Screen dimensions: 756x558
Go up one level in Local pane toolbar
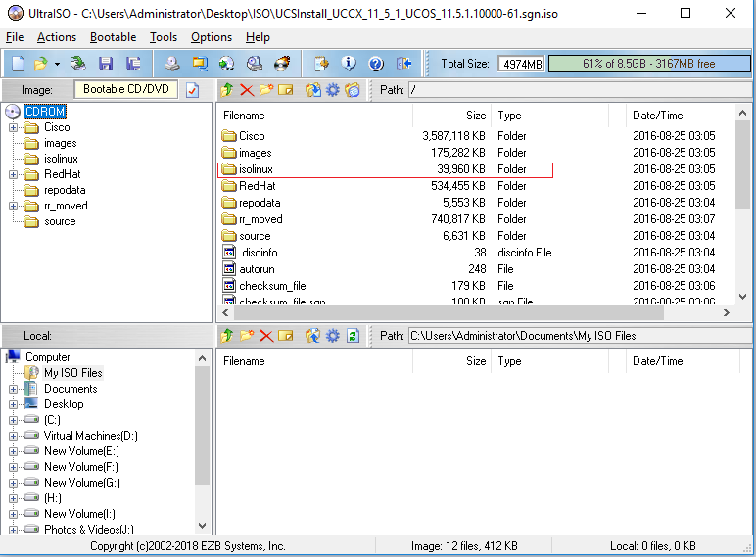(x=227, y=336)
